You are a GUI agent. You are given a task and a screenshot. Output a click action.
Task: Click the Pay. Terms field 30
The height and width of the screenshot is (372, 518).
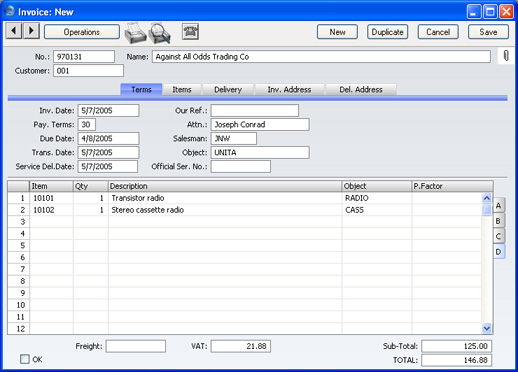click(x=87, y=125)
